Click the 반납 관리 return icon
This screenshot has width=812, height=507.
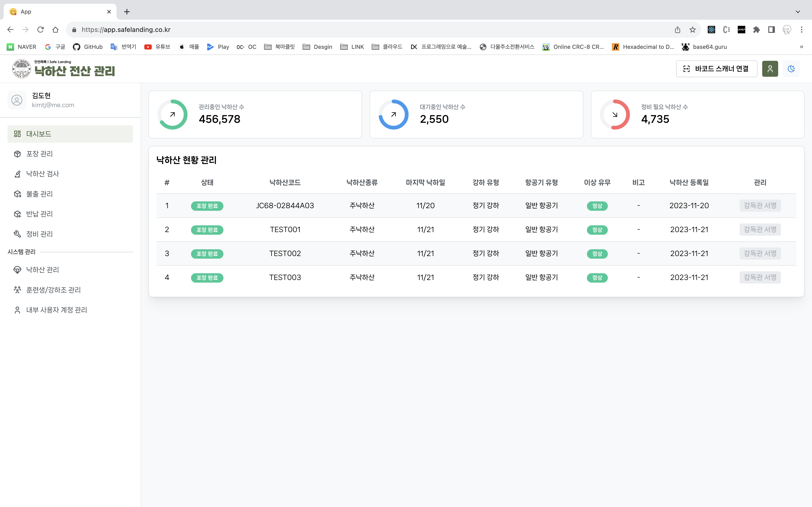pos(17,214)
